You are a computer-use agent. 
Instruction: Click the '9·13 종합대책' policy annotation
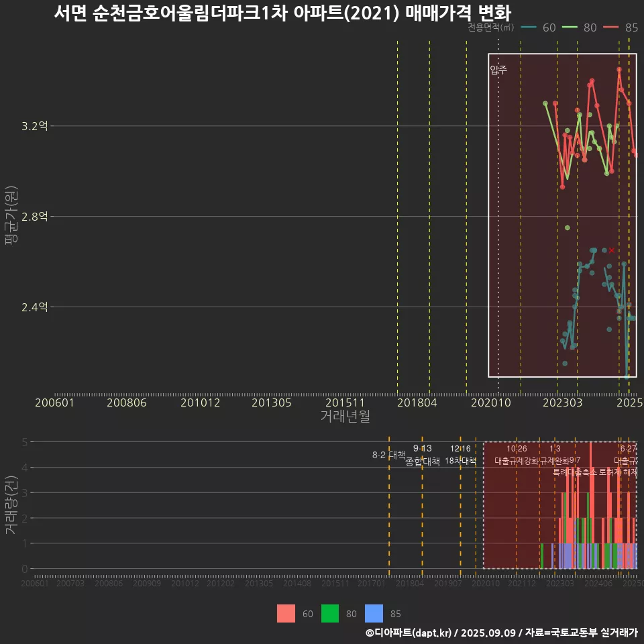click(x=422, y=455)
